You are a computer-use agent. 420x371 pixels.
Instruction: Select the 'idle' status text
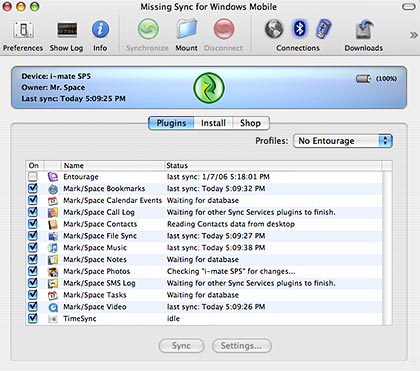point(173,319)
